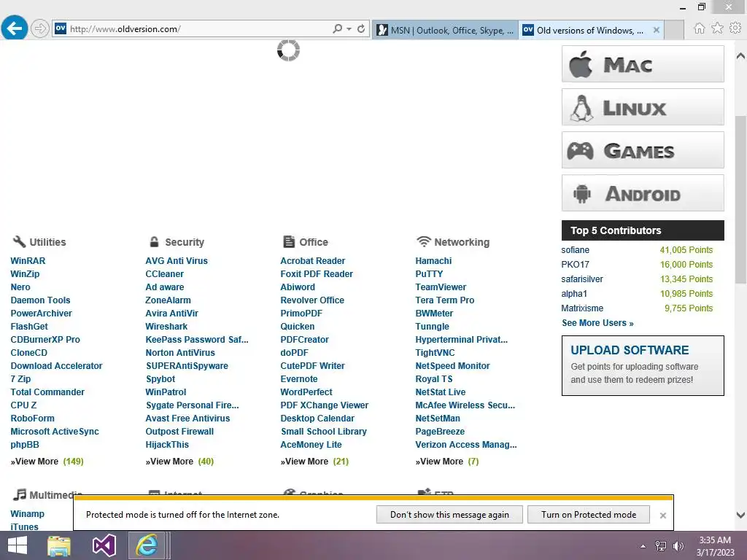This screenshot has height=560, width=747.
Task: Show hidden tray icons arrow
Action: point(643,546)
